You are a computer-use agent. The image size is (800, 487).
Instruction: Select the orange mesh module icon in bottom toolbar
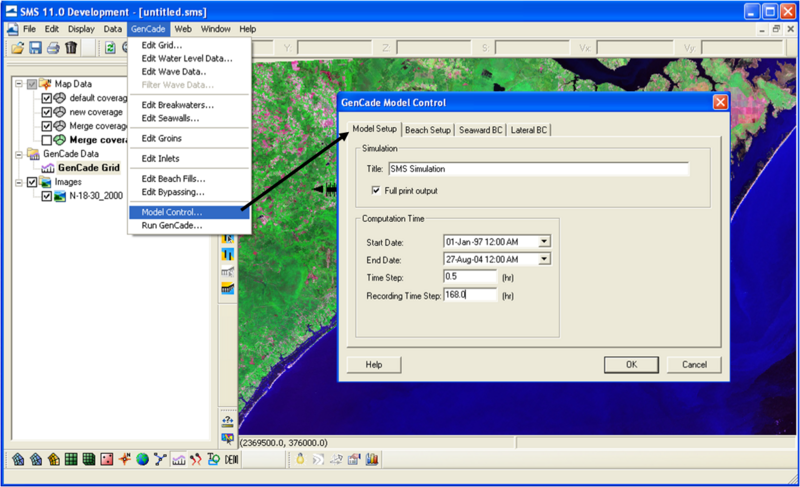click(x=54, y=459)
